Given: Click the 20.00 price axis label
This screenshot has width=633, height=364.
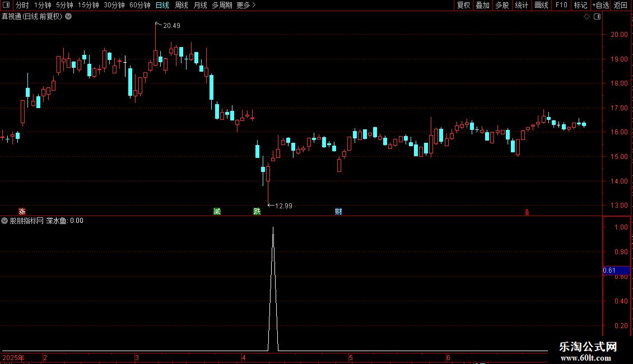Looking at the screenshot, I should [619, 35].
